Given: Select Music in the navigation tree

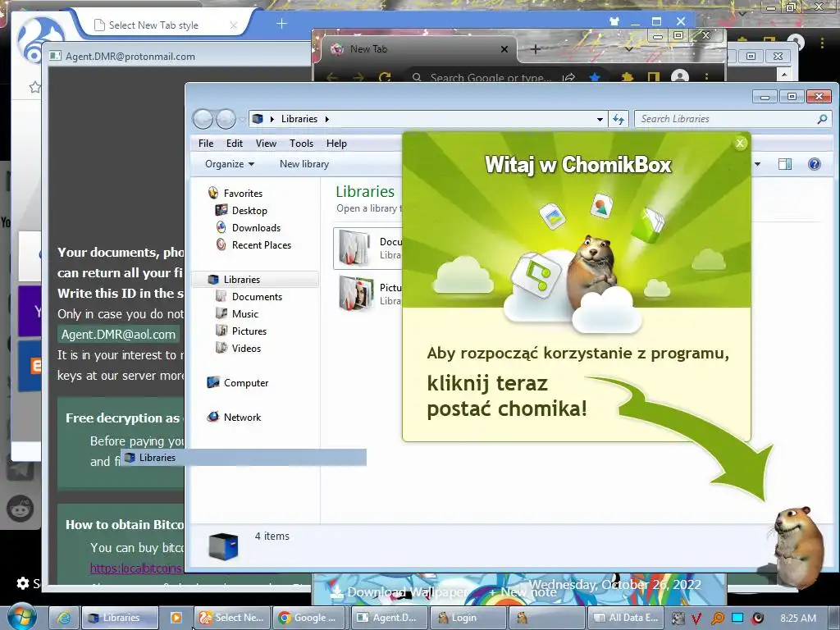Looking at the screenshot, I should click(x=244, y=314).
